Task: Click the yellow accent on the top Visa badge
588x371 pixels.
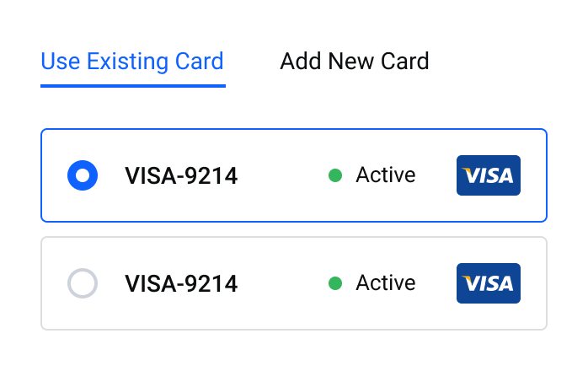Action: 468,171
